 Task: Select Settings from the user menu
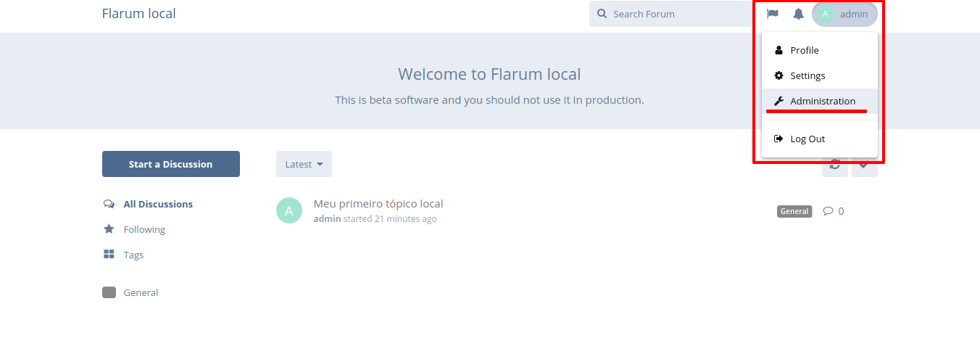tap(820, 75)
